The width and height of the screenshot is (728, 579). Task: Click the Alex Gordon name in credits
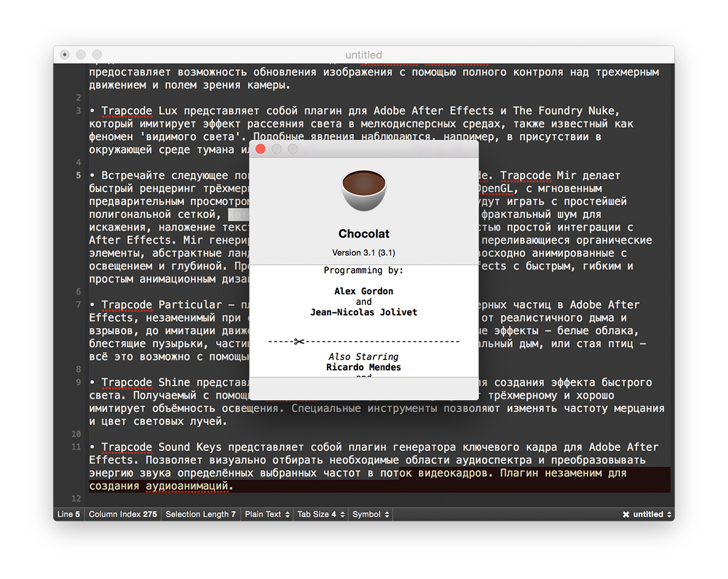point(363,291)
